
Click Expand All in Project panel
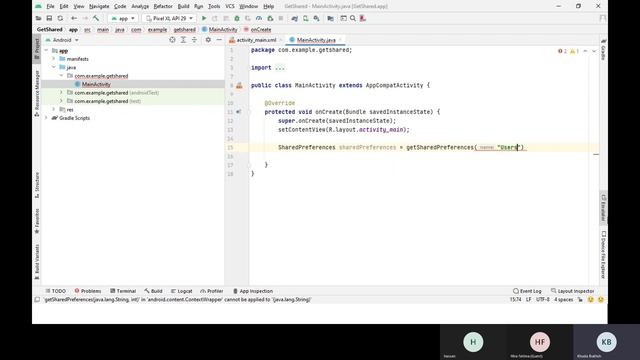coord(183,40)
